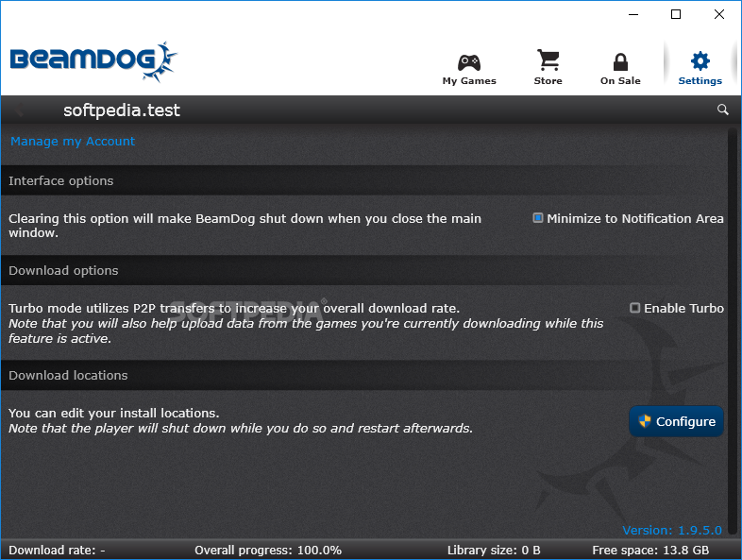Open the My Games tab
Screen dimensions: 742x560
pyautogui.click(x=469, y=70)
